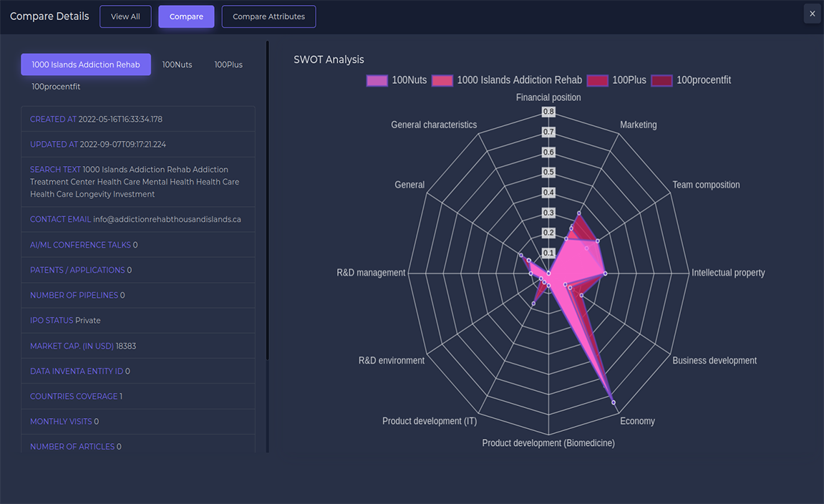
Task: Toggle the 100Plus legend color swatch
Action: point(597,80)
